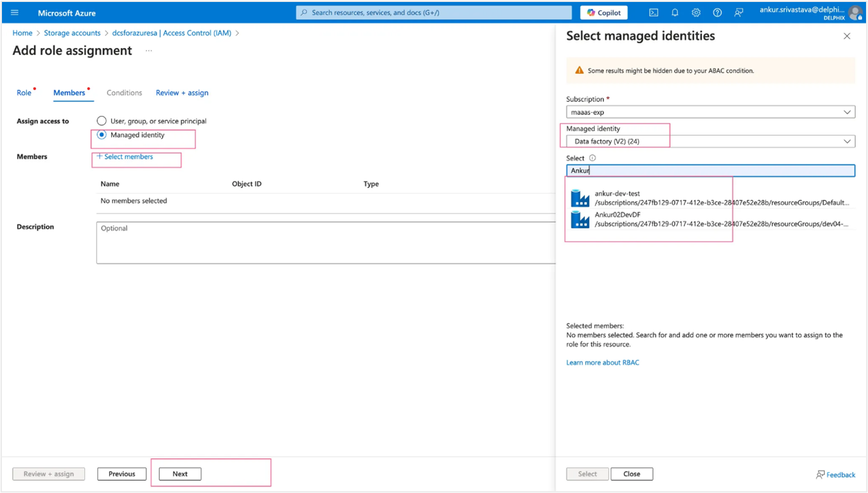Click the Next button
The image size is (868, 493).
click(179, 473)
